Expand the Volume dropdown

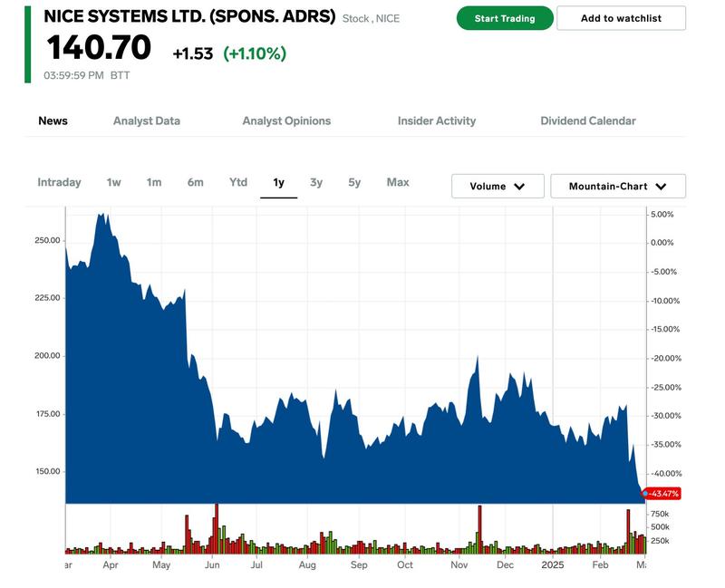tap(498, 186)
